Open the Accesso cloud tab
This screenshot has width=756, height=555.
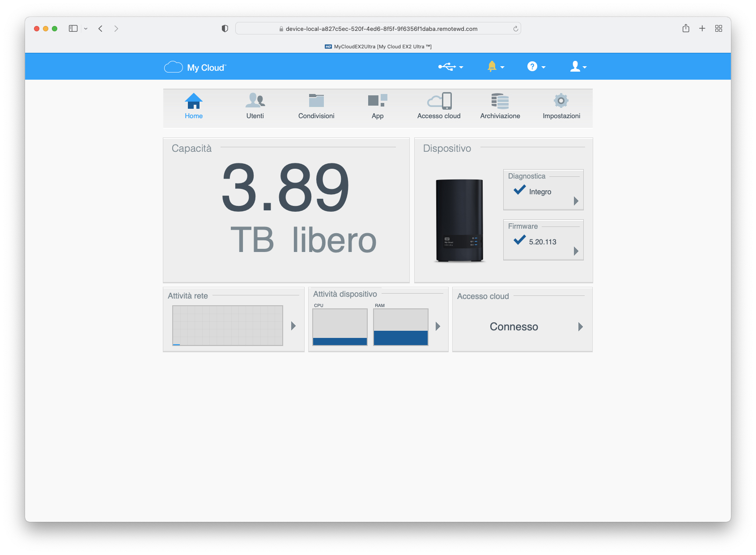pos(439,107)
